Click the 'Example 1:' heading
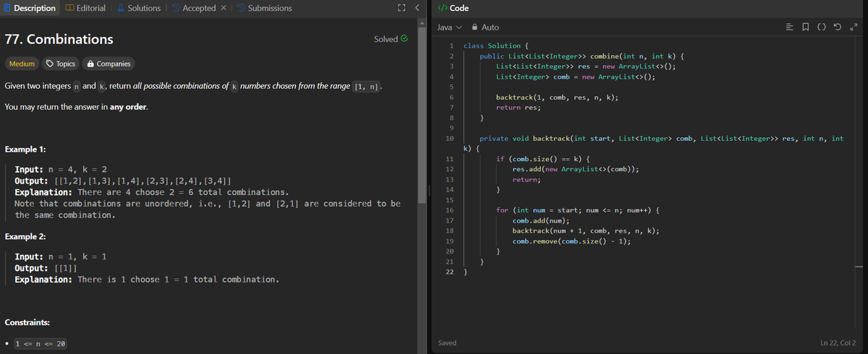868x354 pixels. pyautogui.click(x=25, y=149)
